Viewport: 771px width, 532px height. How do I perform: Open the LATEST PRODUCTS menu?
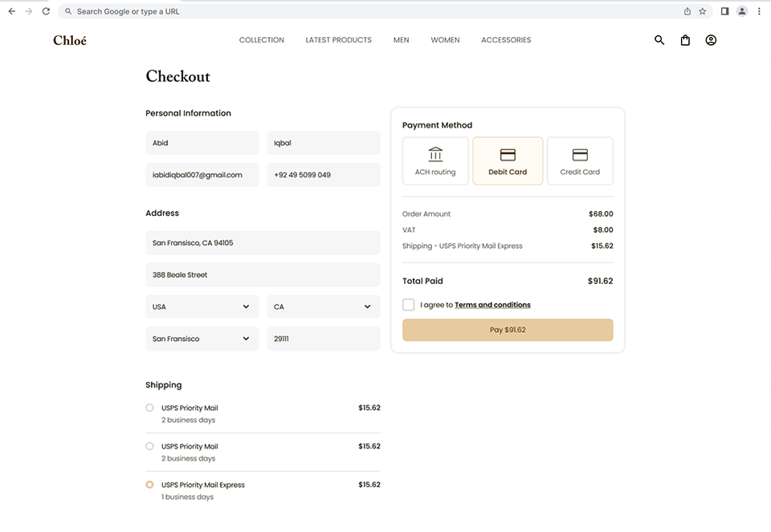pyautogui.click(x=338, y=39)
